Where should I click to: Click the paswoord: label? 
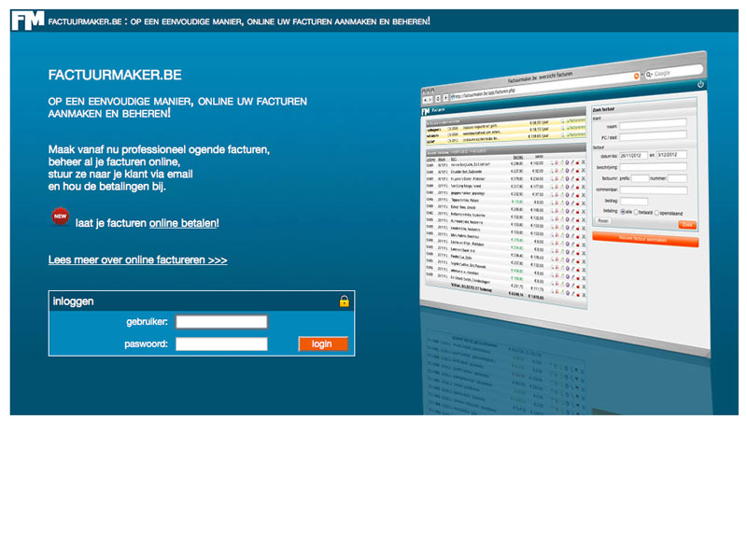point(146,343)
